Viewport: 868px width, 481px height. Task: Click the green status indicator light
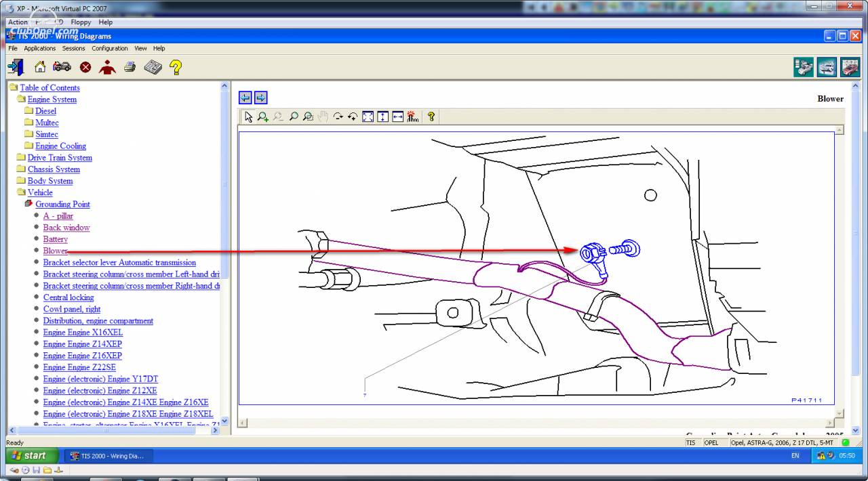pyautogui.click(x=845, y=442)
